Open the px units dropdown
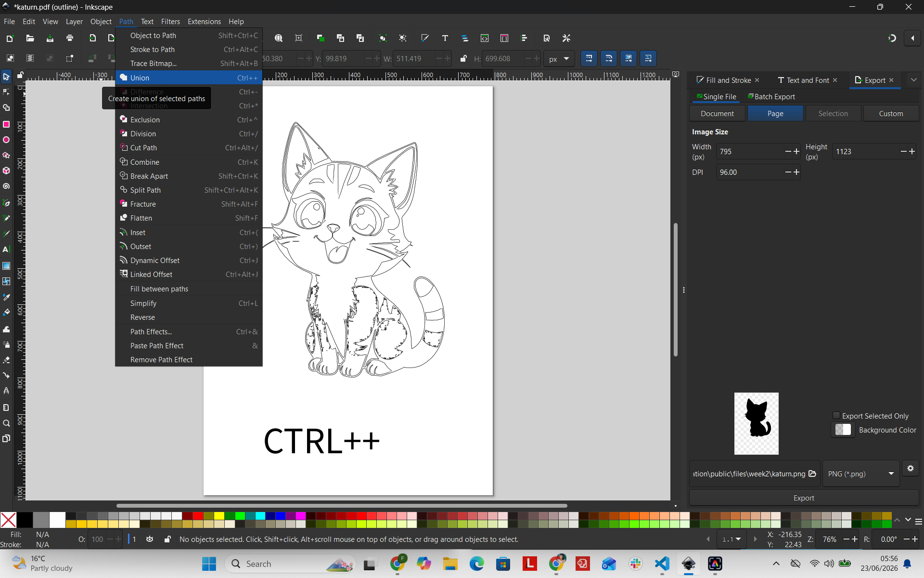The height and width of the screenshot is (578, 924). [x=559, y=59]
